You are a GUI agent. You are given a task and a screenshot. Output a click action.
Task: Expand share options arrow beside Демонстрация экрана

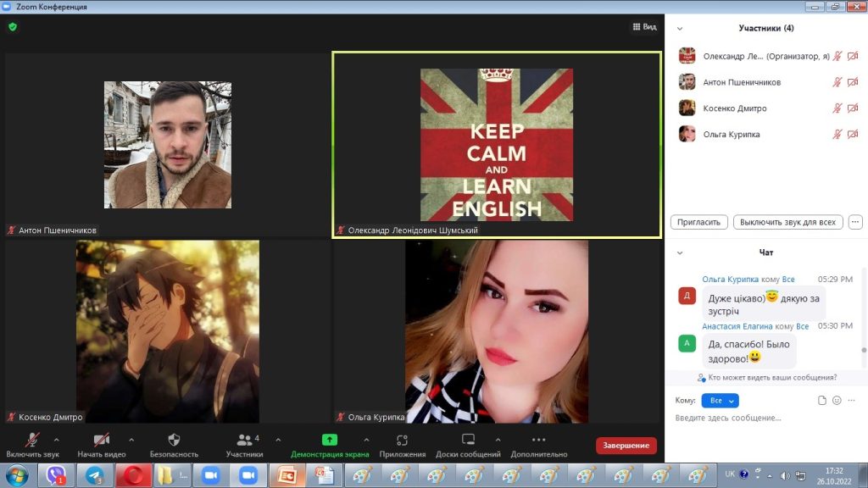(x=366, y=440)
